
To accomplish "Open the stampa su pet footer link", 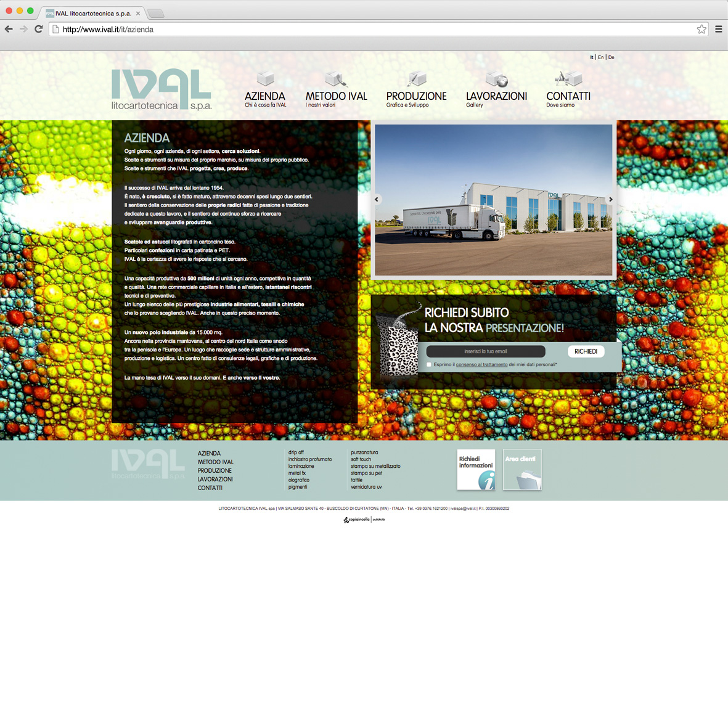I will pyautogui.click(x=366, y=473).
